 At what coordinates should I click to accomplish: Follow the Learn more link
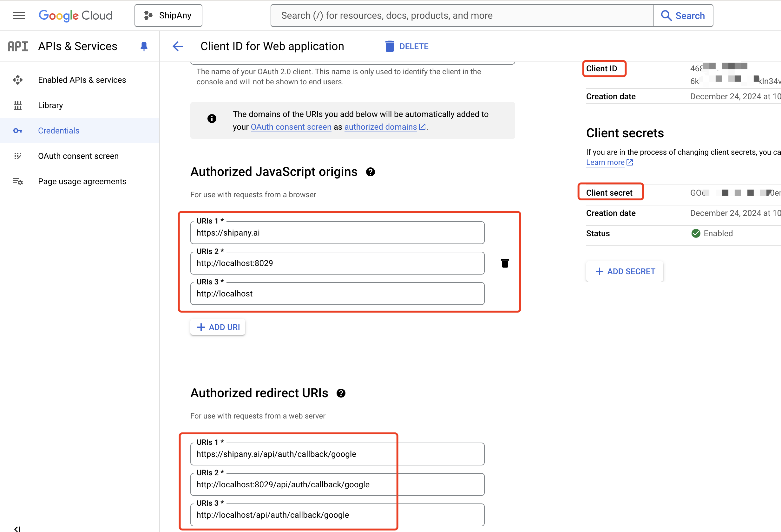[x=605, y=163]
